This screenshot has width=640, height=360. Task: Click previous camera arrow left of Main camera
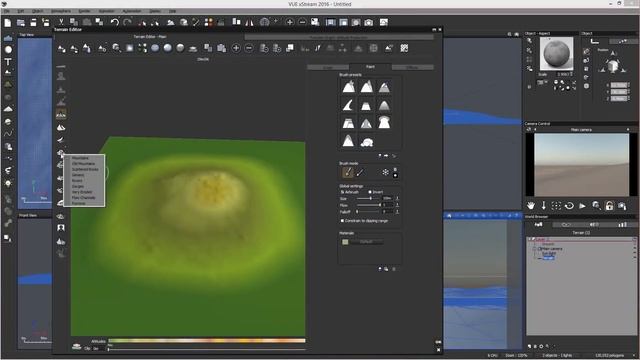535,130
